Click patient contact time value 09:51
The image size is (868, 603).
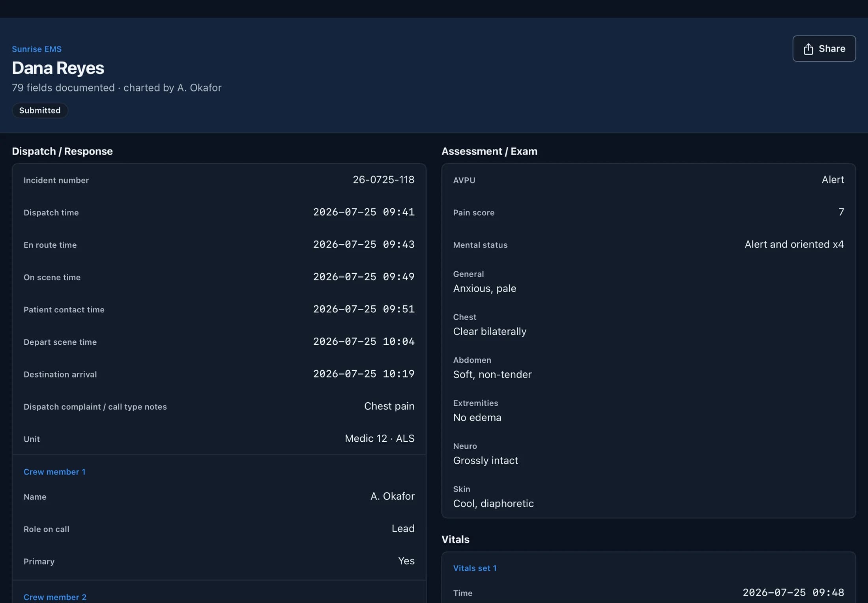click(x=364, y=309)
